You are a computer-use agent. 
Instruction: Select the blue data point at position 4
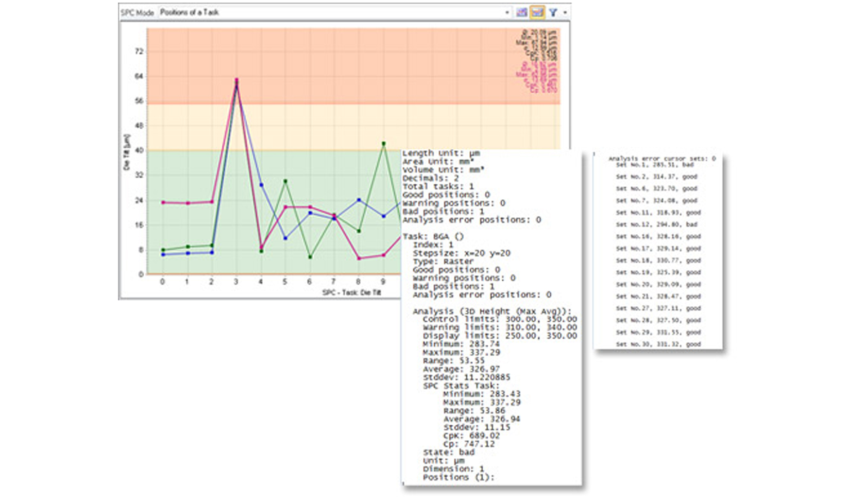click(261, 185)
